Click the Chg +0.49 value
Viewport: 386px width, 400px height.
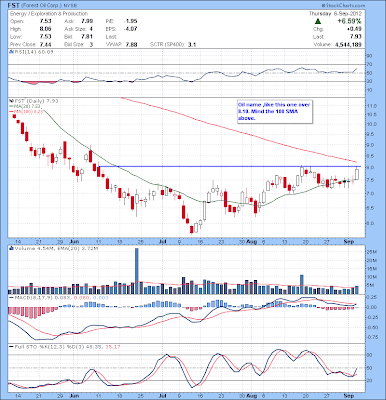[x=354, y=29]
